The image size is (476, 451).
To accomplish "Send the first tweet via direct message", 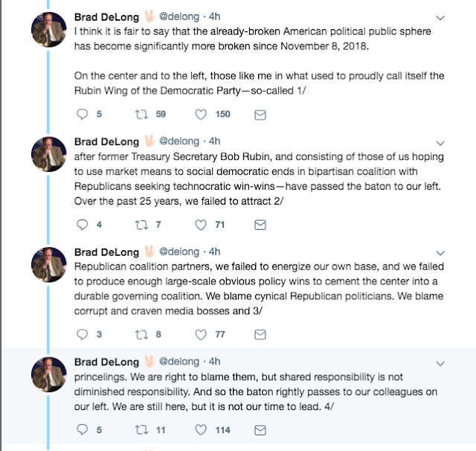I will click(260, 115).
